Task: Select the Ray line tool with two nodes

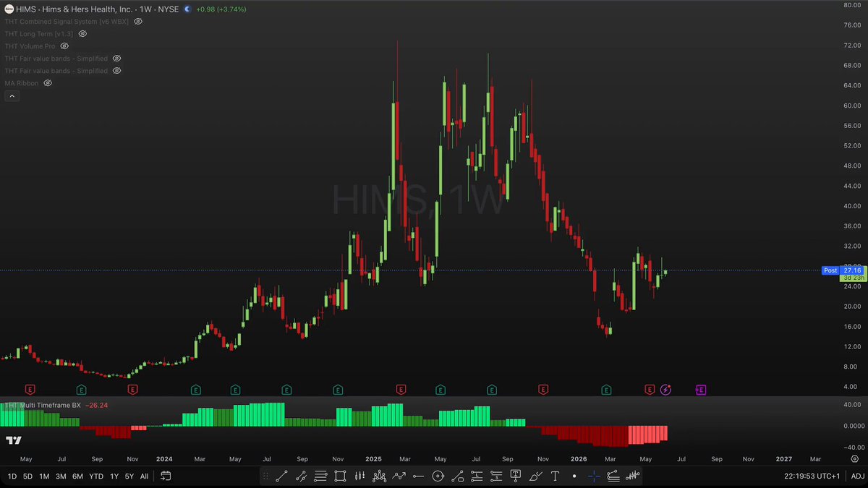Action: click(x=300, y=476)
